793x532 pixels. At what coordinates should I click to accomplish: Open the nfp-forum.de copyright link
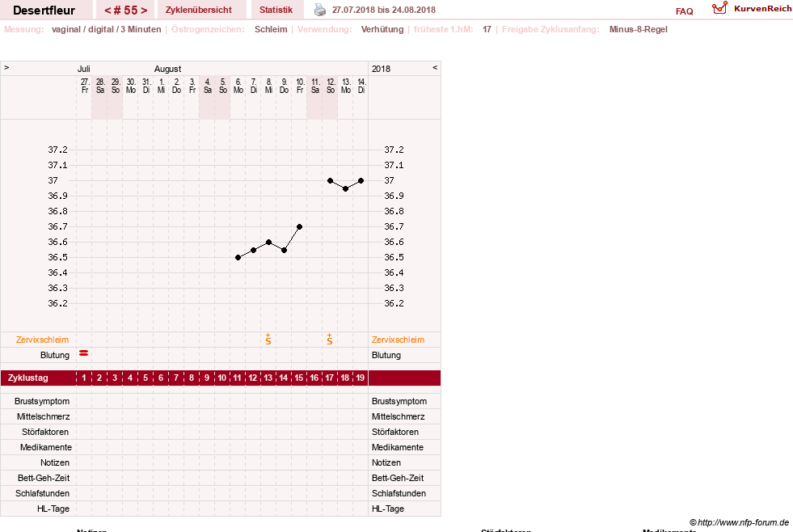point(740,522)
